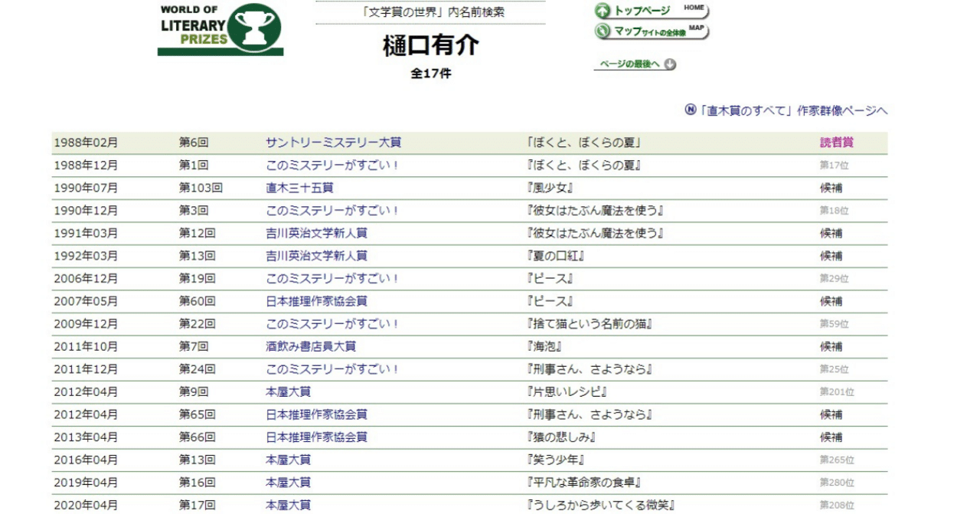980x514 pixels.
Task: Click the title 『うしろから歩いてくる微笑』
Action: [601, 505]
